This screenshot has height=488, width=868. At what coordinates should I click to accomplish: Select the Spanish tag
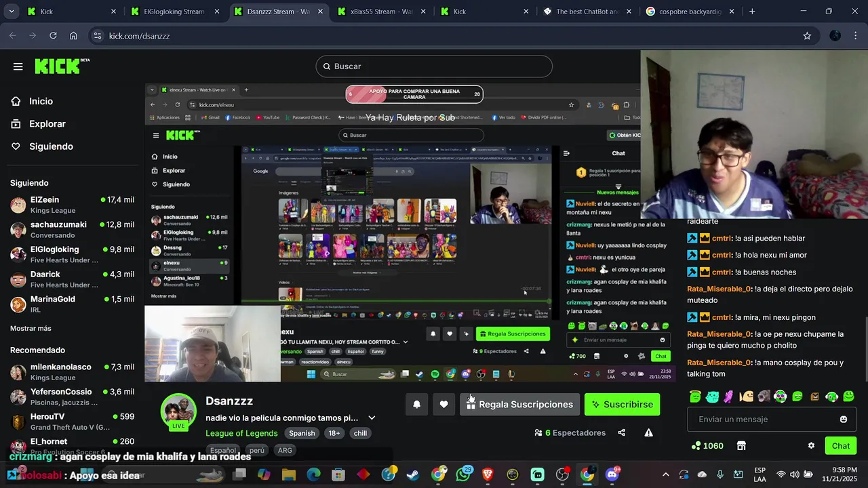(302, 433)
